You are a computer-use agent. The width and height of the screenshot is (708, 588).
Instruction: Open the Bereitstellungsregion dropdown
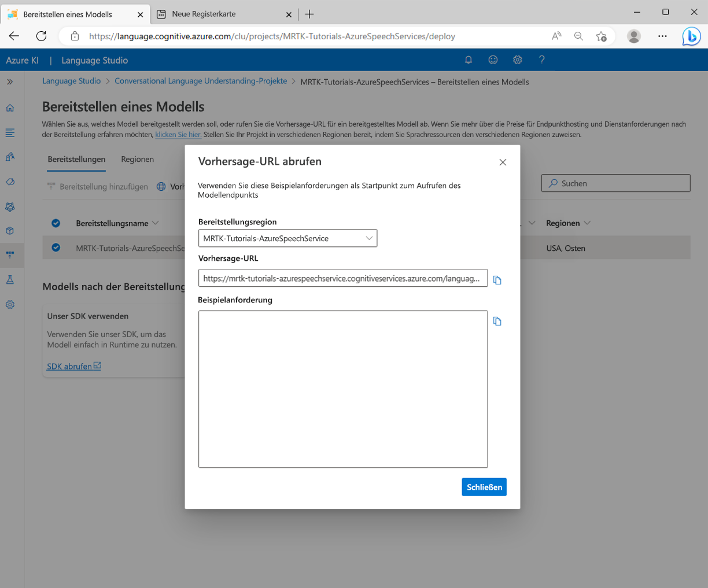coord(287,238)
